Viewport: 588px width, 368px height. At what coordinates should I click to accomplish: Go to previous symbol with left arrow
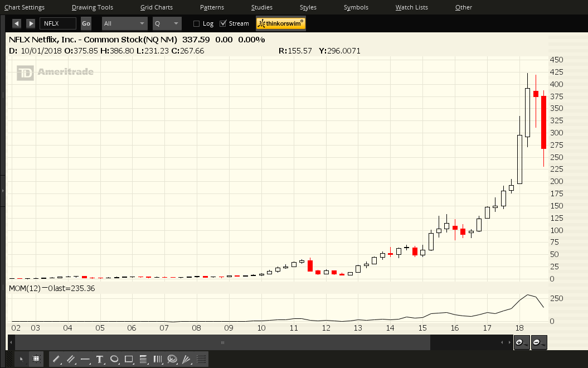[x=17, y=23]
